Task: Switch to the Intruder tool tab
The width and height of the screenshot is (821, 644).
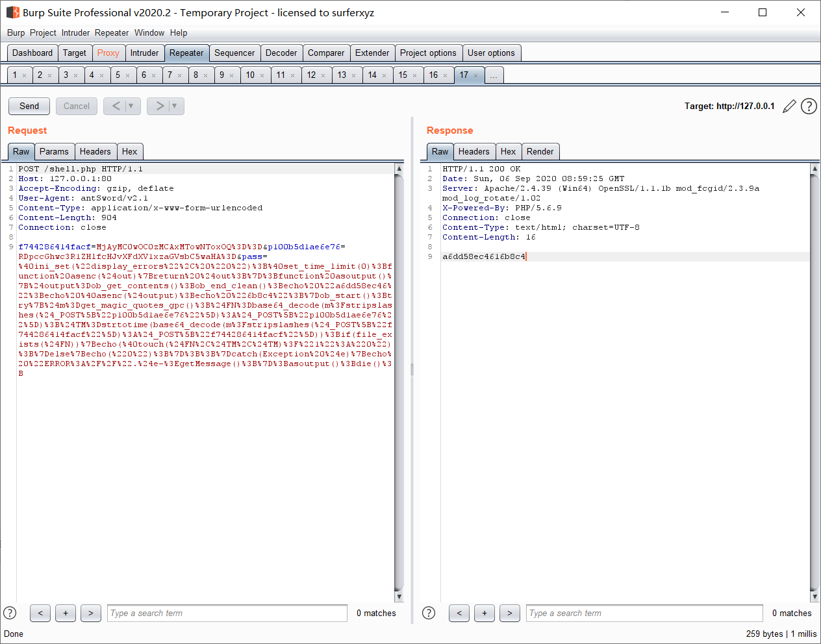Action: click(144, 53)
